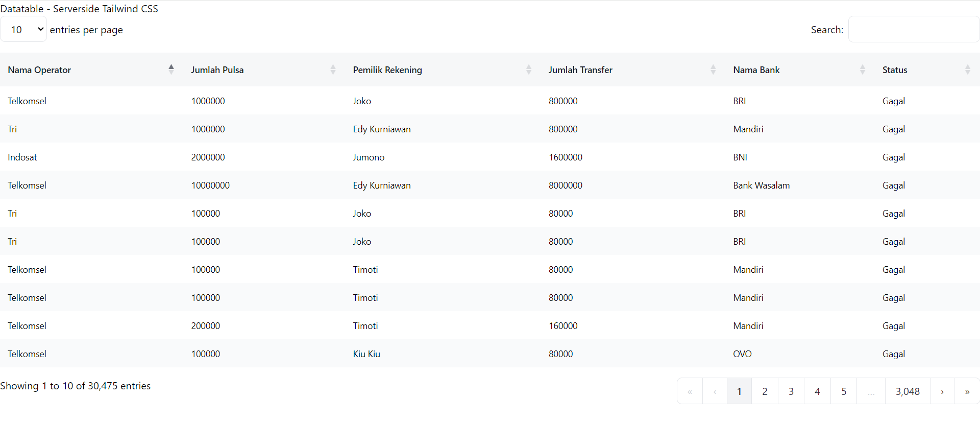Click Pemilik Rekening column header text
980x421 pixels.
click(387, 70)
